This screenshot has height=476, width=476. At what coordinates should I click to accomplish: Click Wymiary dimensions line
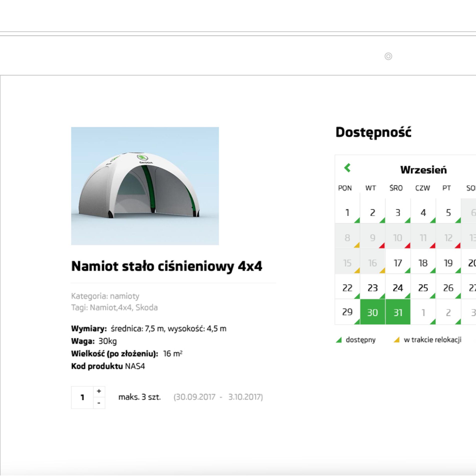[x=149, y=328]
